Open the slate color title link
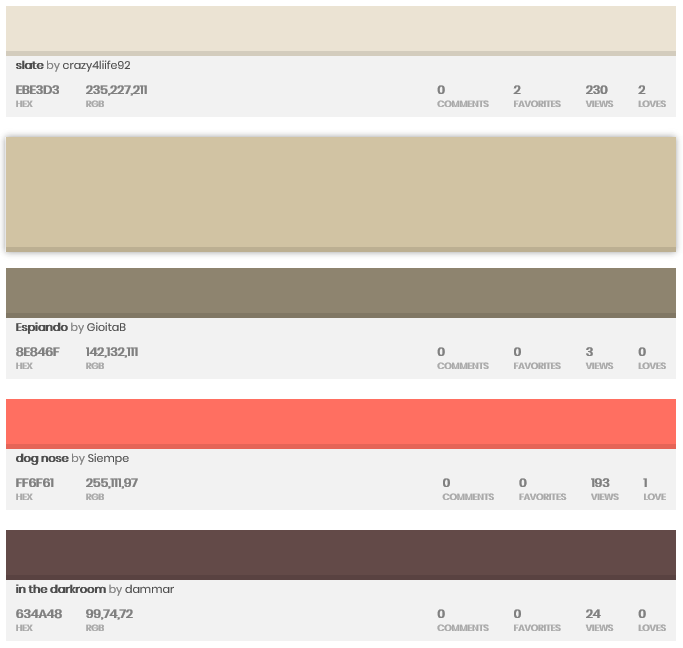 point(30,65)
